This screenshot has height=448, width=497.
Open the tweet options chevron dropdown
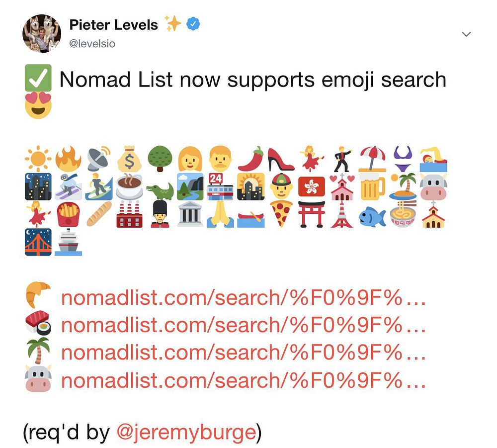click(x=466, y=34)
